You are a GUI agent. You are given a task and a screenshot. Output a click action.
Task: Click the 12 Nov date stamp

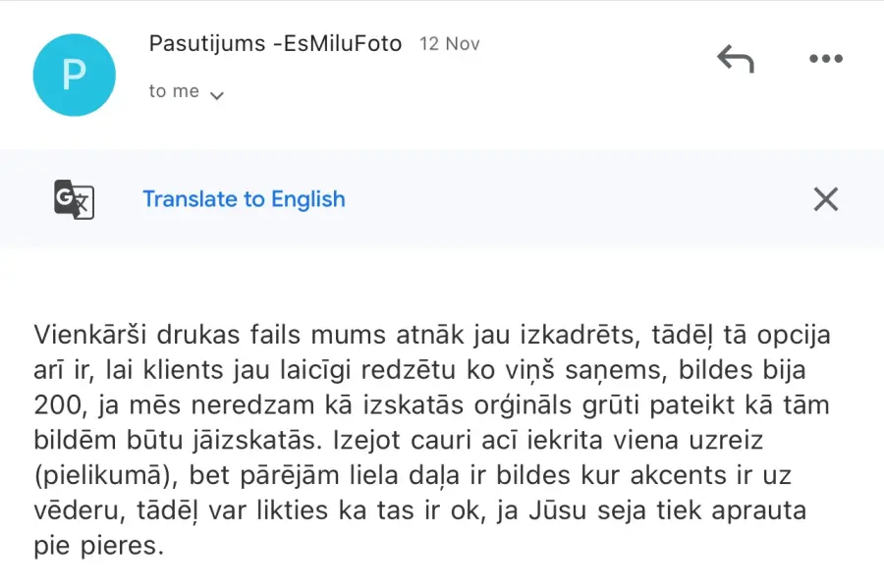pyautogui.click(x=449, y=44)
